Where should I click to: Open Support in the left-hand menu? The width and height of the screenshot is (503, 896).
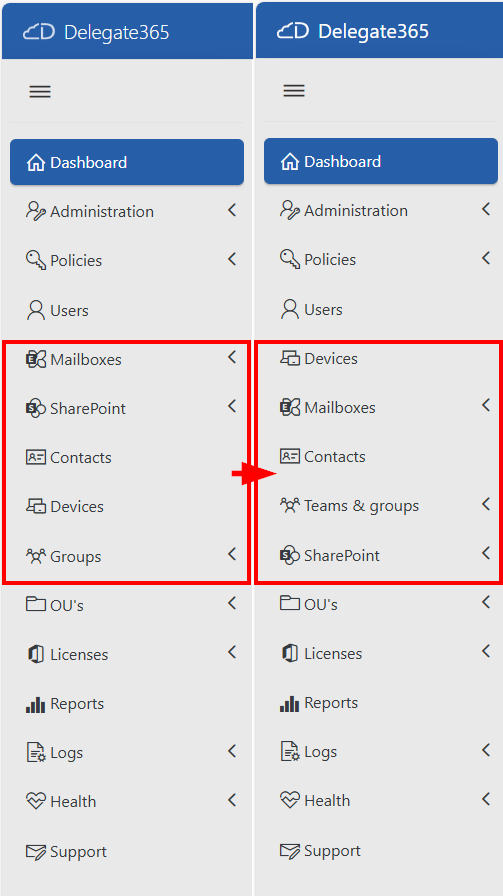(x=127, y=851)
